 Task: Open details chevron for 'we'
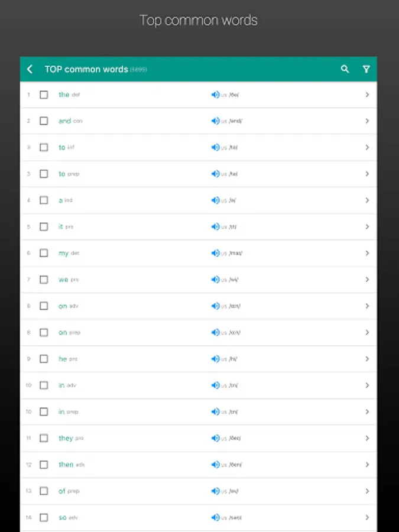367,280
